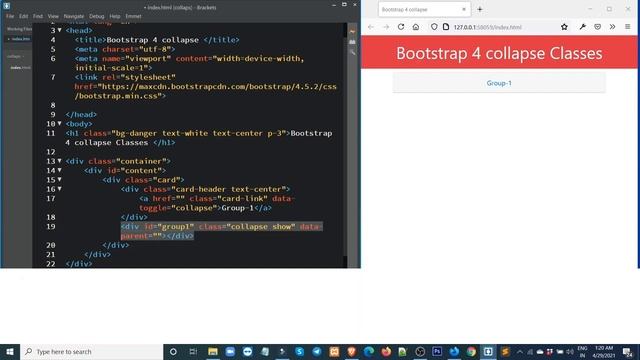Open the Help menu in Brackets
This screenshot has width=640, height=360.
[115, 16]
